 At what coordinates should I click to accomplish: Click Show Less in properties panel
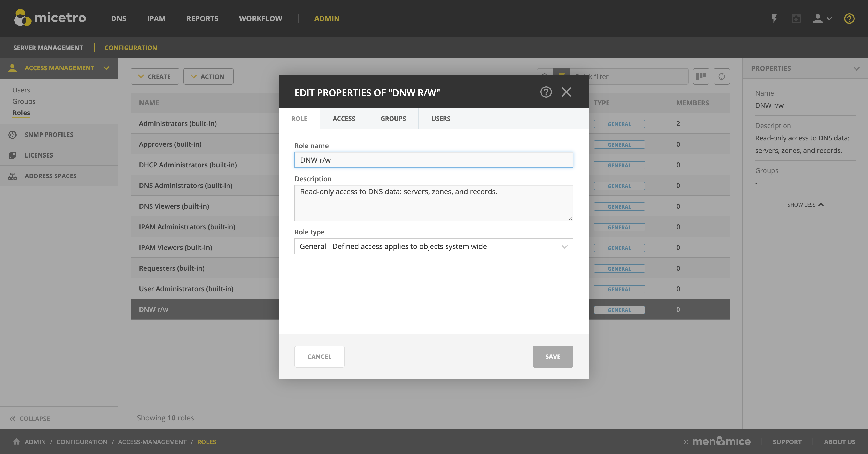coord(805,205)
